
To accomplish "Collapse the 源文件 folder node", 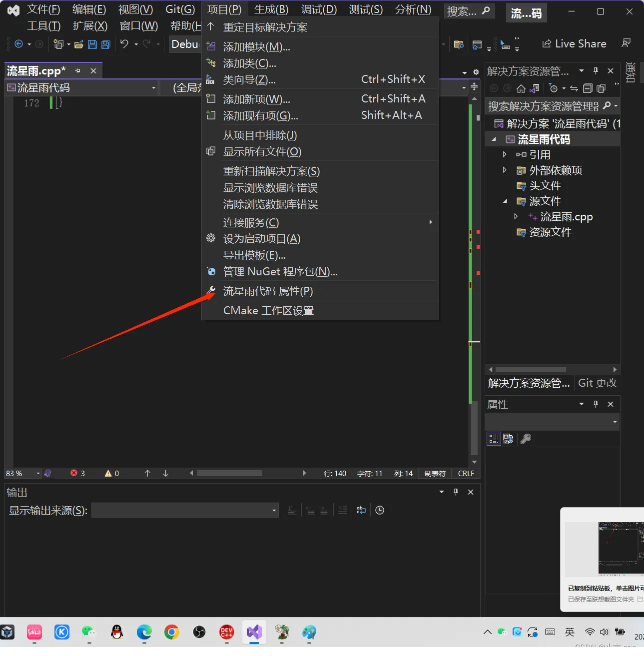I will click(505, 201).
